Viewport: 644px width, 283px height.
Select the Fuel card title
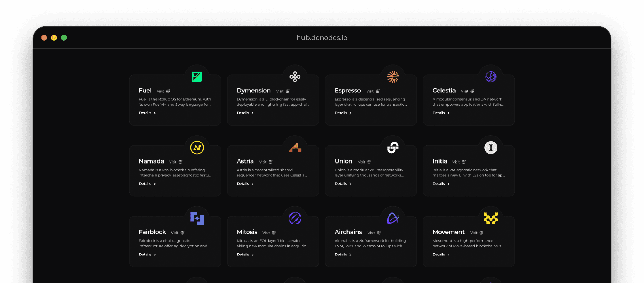tap(145, 91)
